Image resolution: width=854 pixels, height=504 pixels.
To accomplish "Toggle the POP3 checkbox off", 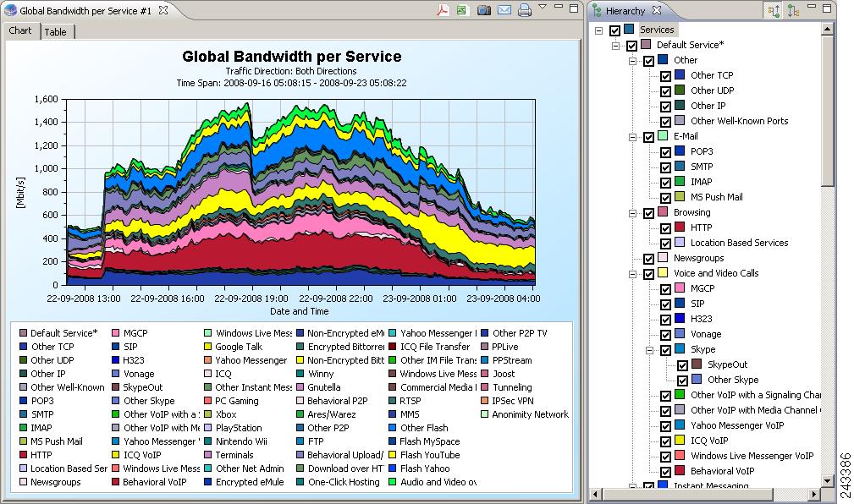I will tap(665, 151).
